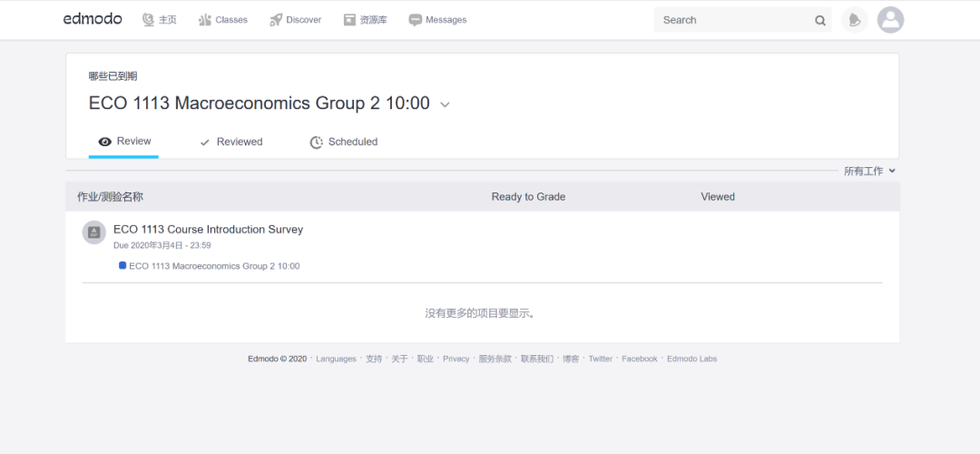The height and width of the screenshot is (454, 980).
Task: Click the Discover rocket icon
Action: click(x=276, y=20)
